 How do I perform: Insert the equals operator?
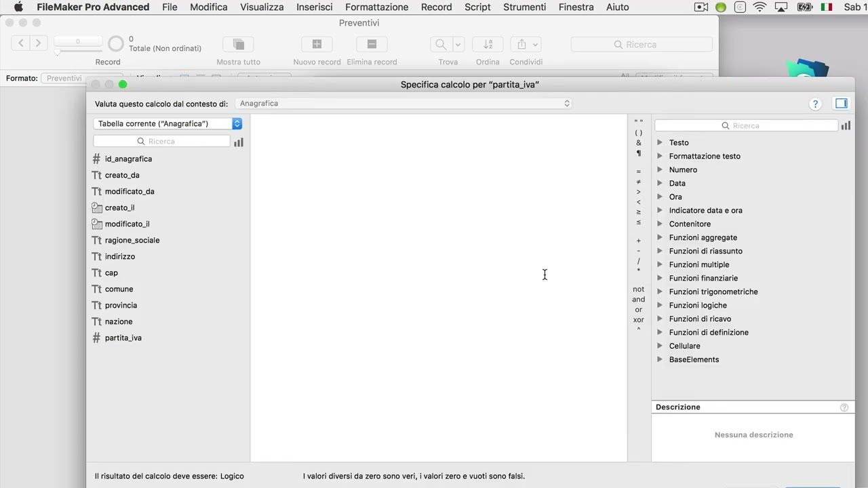638,171
